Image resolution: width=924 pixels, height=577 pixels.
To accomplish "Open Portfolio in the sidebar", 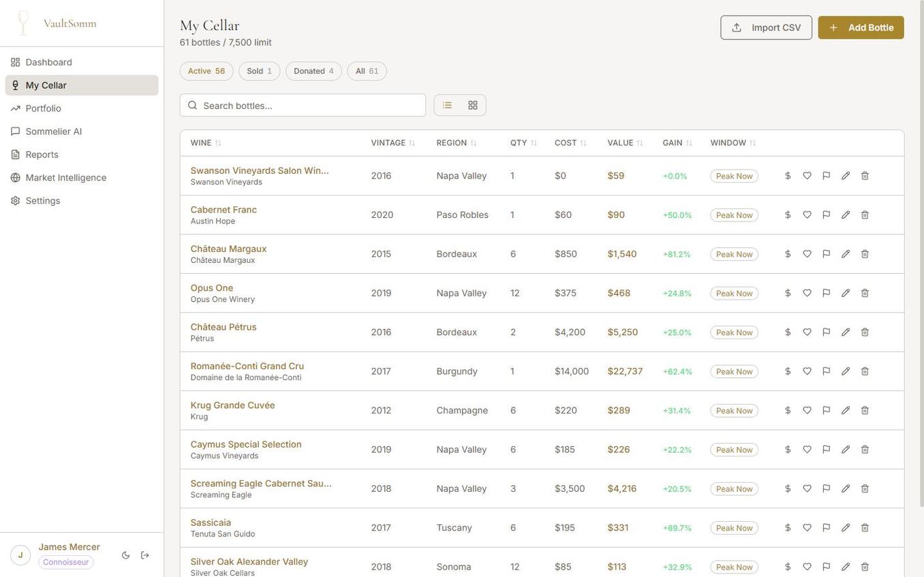I will 82,109.
